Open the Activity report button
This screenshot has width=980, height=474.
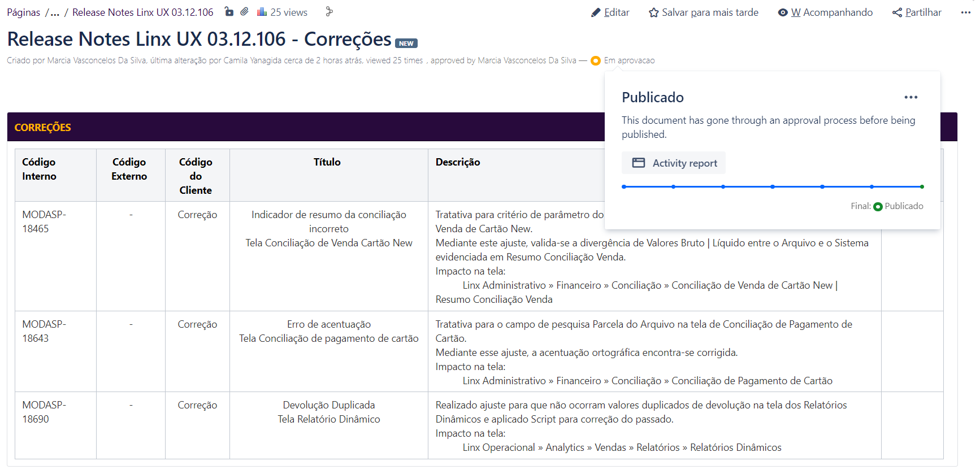point(674,163)
